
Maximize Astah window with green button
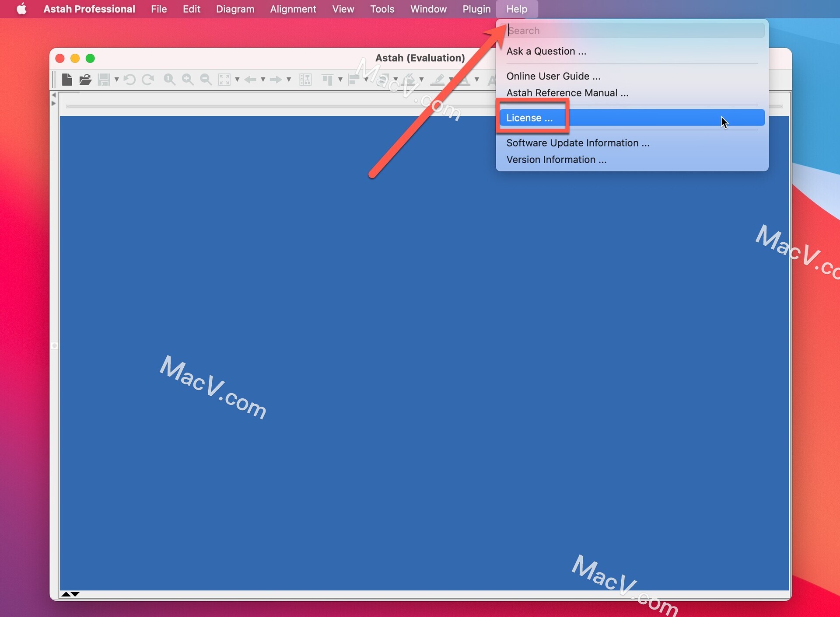pyautogui.click(x=90, y=58)
